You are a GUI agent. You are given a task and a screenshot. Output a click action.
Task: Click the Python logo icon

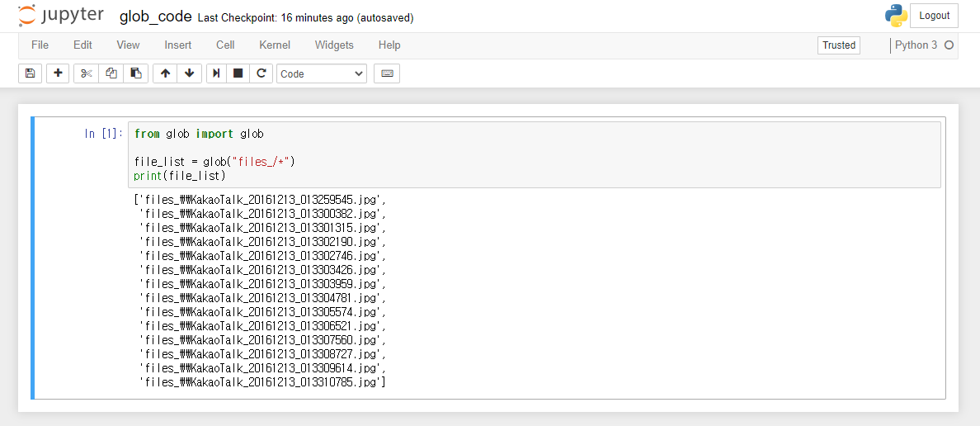(896, 17)
